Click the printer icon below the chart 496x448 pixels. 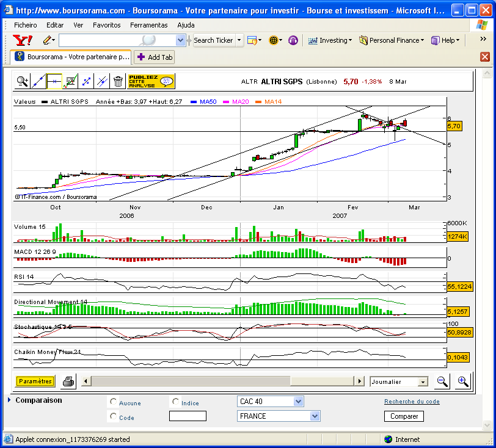pos(68,381)
